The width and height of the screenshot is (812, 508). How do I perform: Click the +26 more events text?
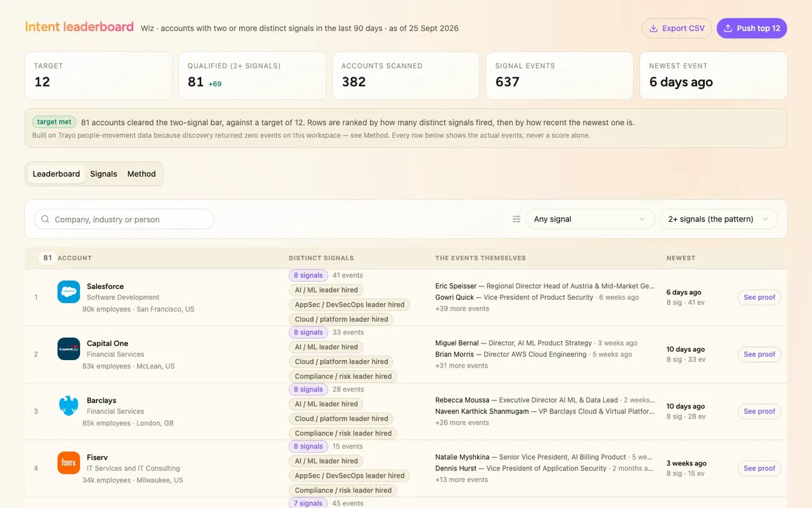[462, 423]
